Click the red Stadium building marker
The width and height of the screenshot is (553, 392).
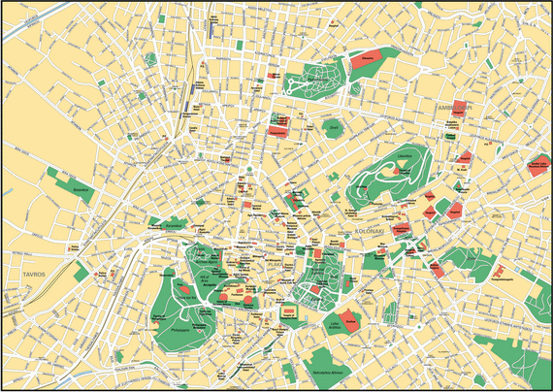(349, 321)
